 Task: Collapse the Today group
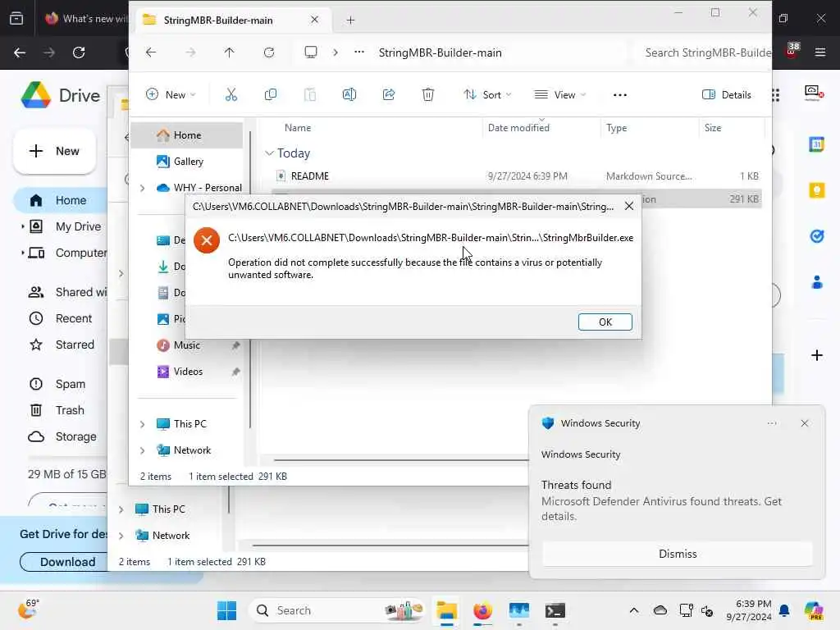click(269, 153)
